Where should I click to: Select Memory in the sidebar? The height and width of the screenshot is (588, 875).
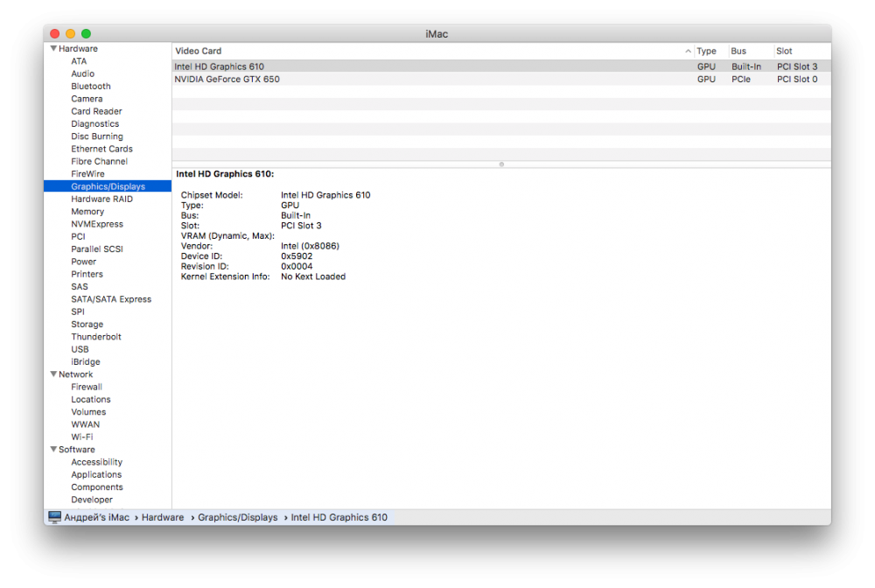[87, 212]
